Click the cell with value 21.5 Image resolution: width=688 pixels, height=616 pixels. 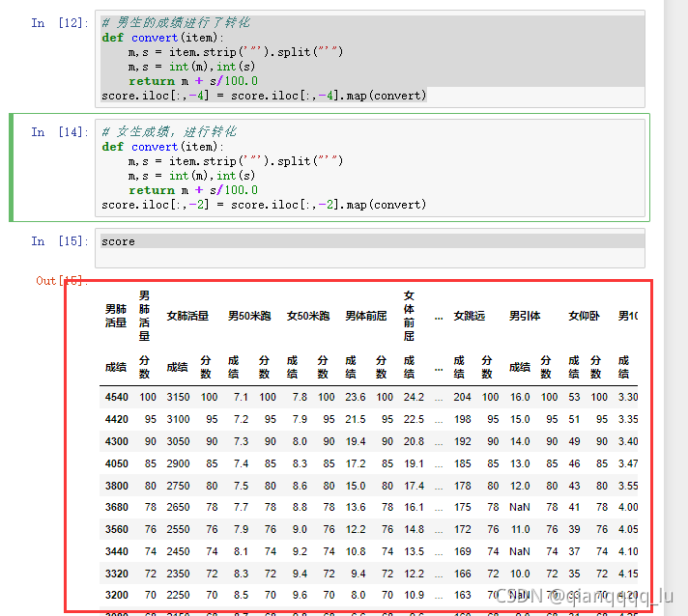pos(356,419)
